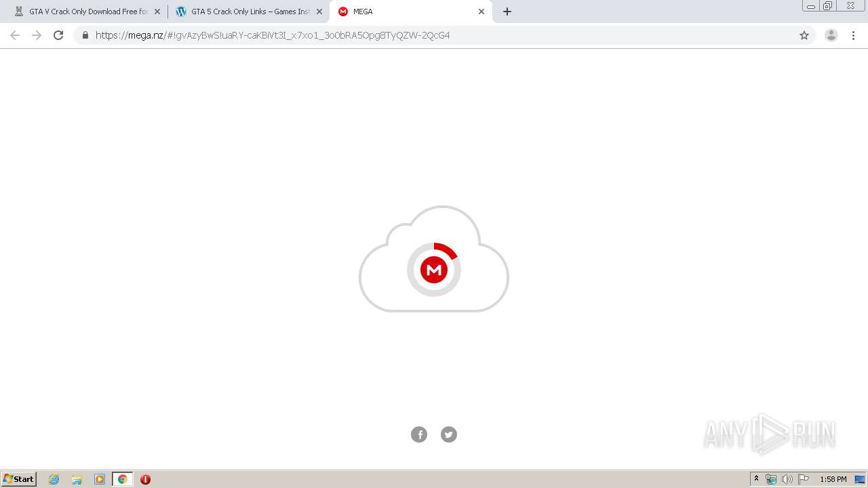Screen dimensions: 868x488
Task: Restore down the Chrome window
Action: (828, 6)
